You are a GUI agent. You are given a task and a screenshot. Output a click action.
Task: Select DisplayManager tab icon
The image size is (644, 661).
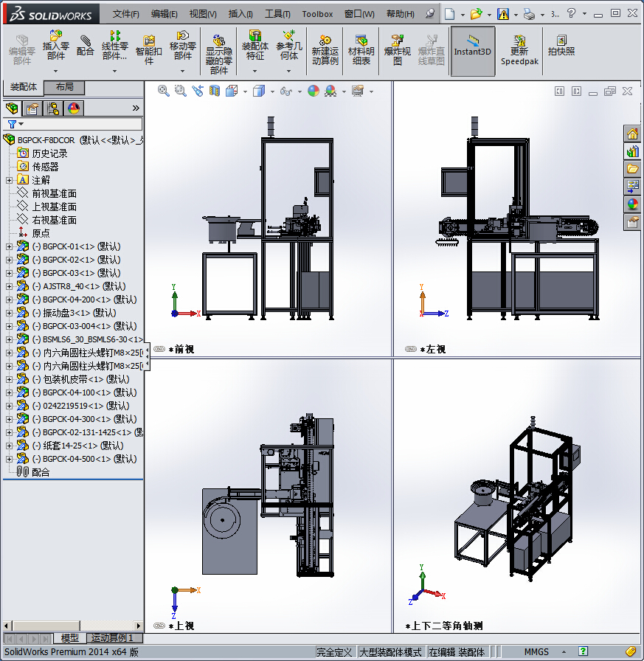point(74,108)
